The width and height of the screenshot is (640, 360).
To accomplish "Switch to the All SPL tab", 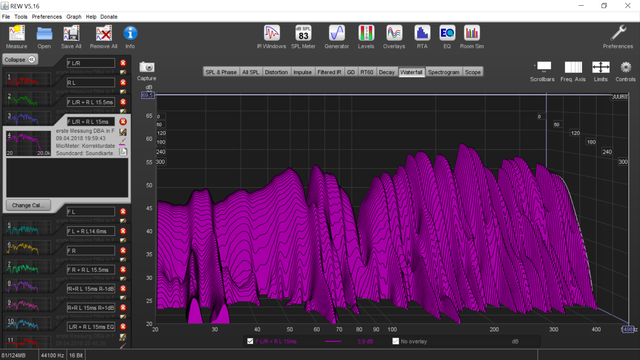I will pos(251,72).
